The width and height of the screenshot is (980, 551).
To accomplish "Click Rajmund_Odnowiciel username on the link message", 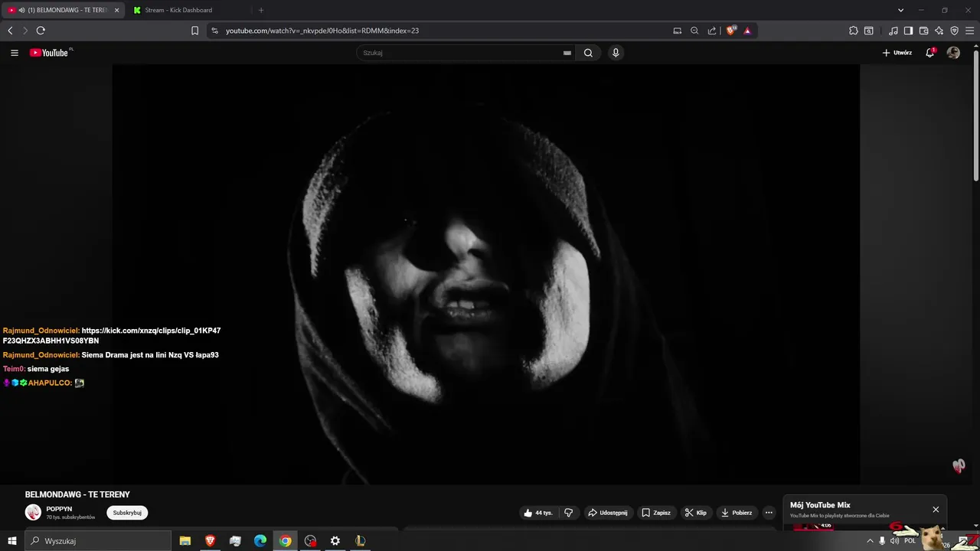I will point(41,331).
